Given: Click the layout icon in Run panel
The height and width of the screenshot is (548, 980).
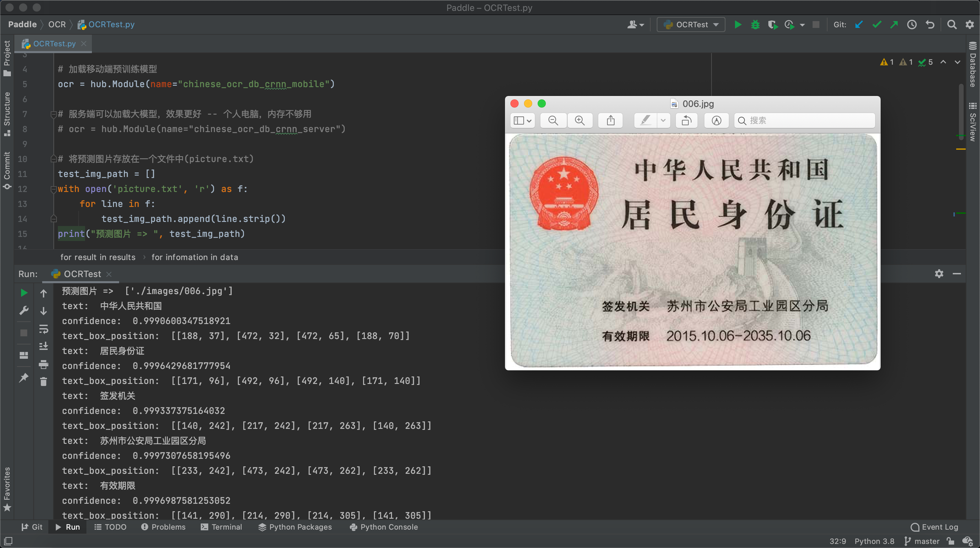Looking at the screenshot, I should (23, 355).
